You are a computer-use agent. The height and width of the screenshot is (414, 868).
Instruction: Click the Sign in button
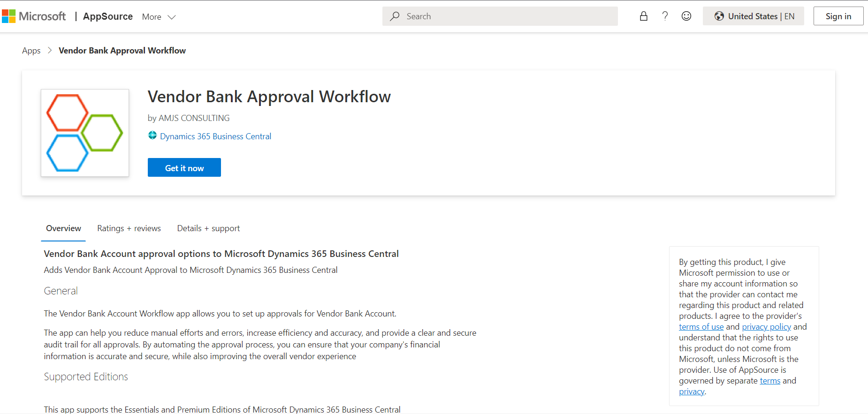tap(838, 16)
